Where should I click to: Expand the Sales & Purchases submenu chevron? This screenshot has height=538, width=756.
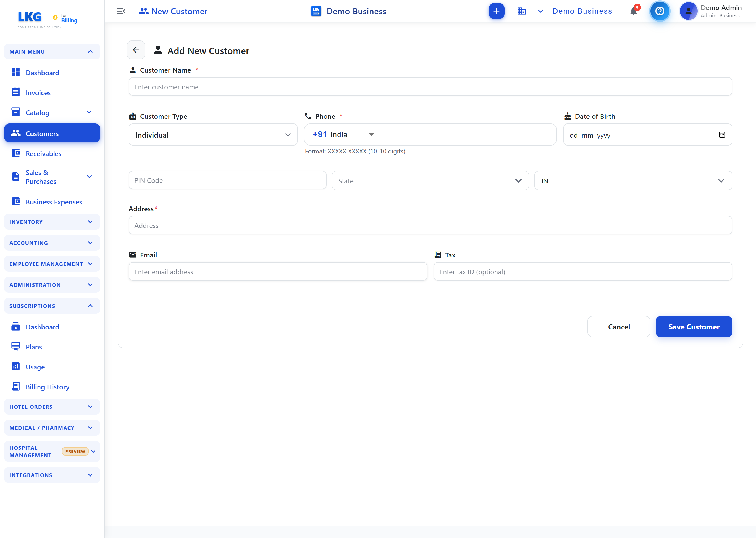[x=89, y=177]
